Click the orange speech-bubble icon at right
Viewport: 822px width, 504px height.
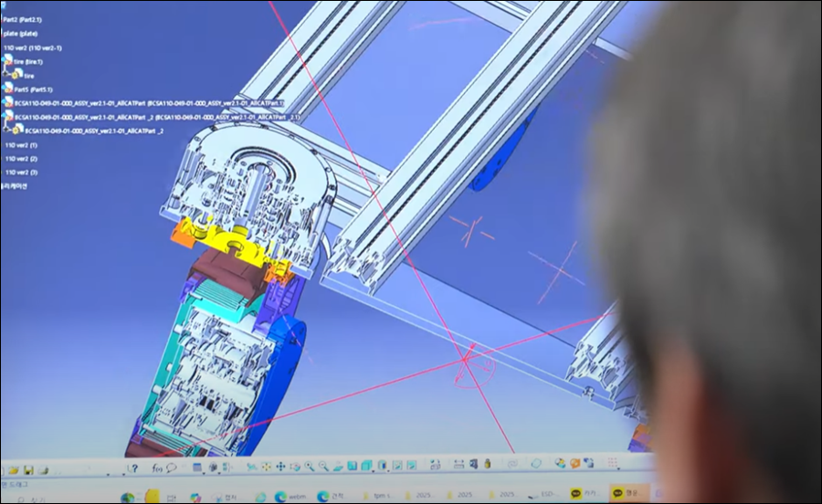click(575, 463)
